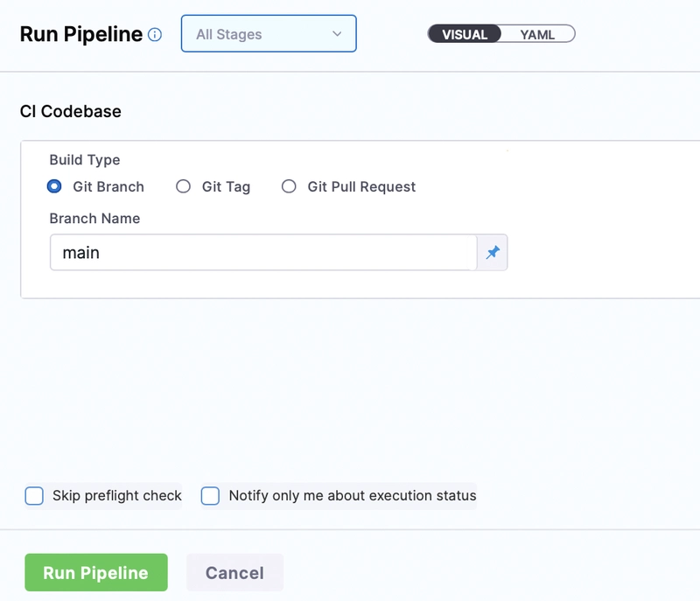700x601 pixels.
Task: Open the All Stages dropdown
Action: pyautogui.click(x=268, y=35)
